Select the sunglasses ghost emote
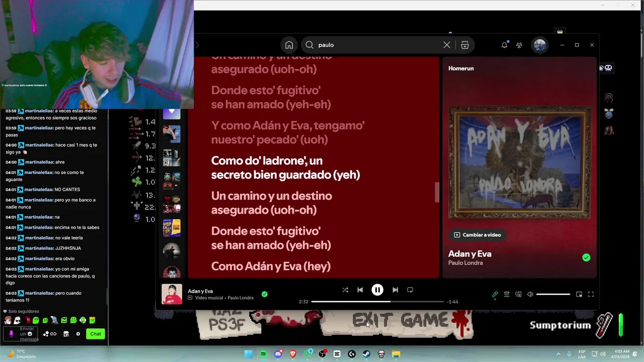This screenshot has height=362, width=644. pos(17,320)
